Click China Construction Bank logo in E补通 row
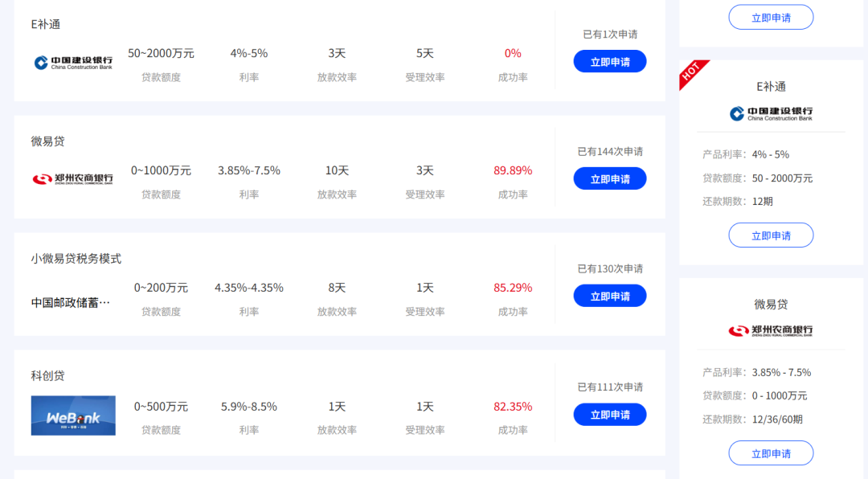 (x=73, y=62)
